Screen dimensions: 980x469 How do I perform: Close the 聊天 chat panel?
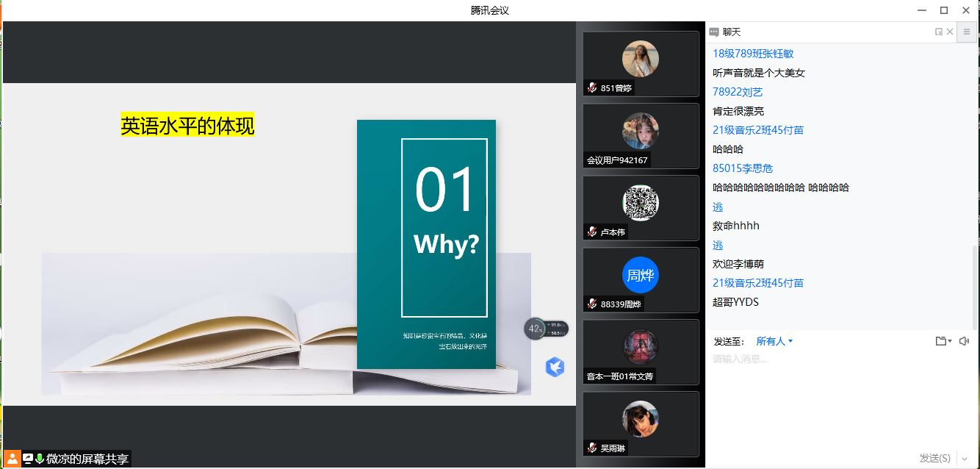click(x=950, y=32)
